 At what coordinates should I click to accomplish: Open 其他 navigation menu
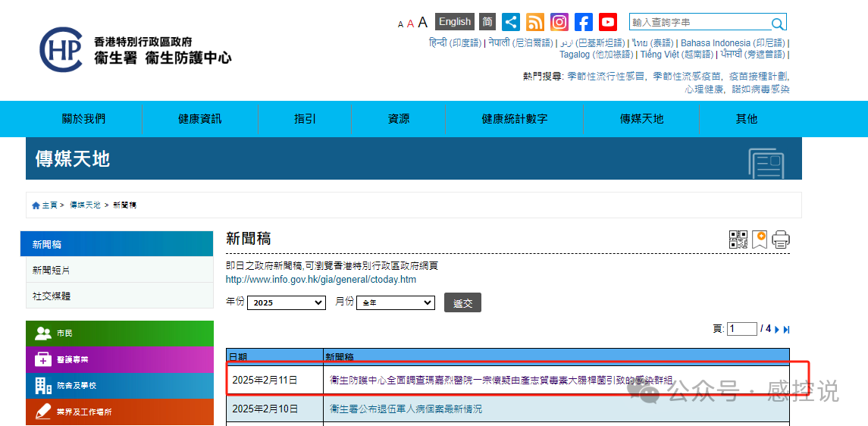(x=747, y=118)
